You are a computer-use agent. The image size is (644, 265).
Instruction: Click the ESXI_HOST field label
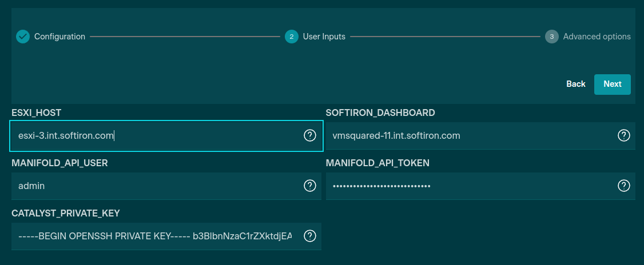(36, 113)
